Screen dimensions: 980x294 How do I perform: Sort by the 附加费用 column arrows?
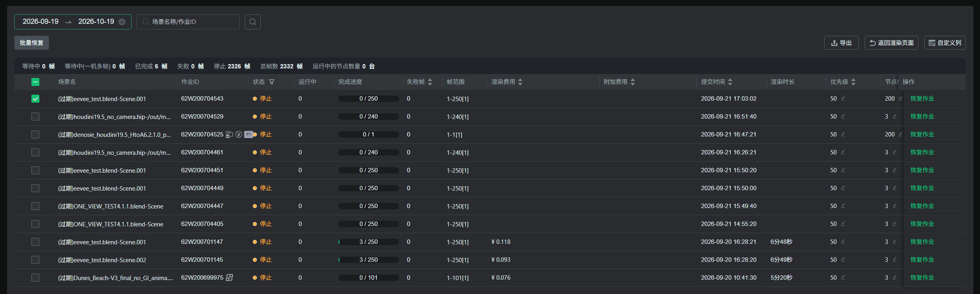[x=633, y=82]
